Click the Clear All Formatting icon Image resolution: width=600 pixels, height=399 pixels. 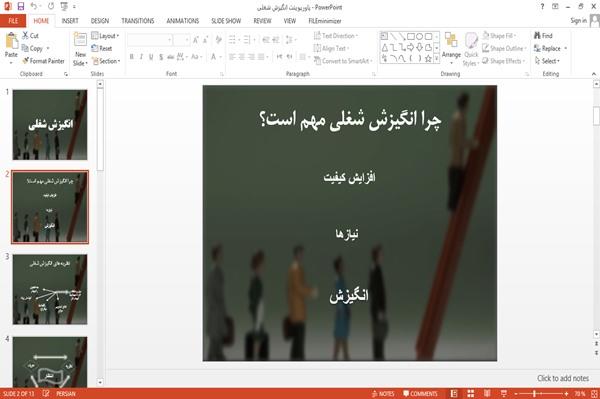tap(218, 40)
